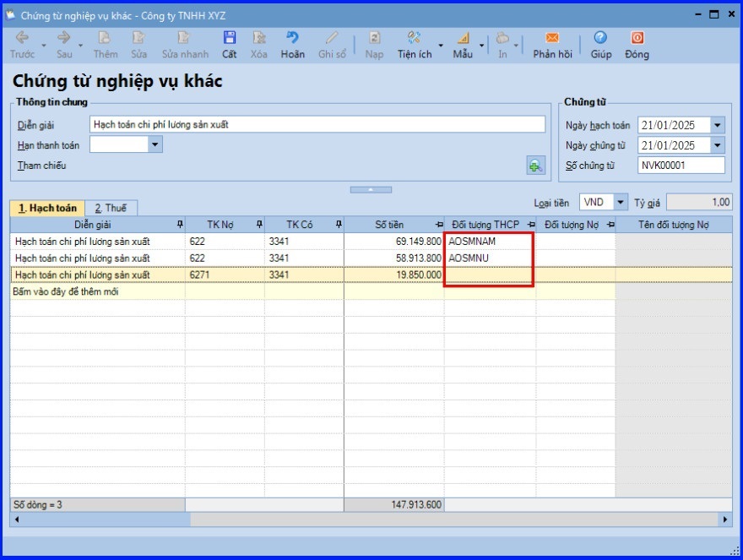
Task: Click the horizontal scrollbar right arrow
Action: click(726, 519)
